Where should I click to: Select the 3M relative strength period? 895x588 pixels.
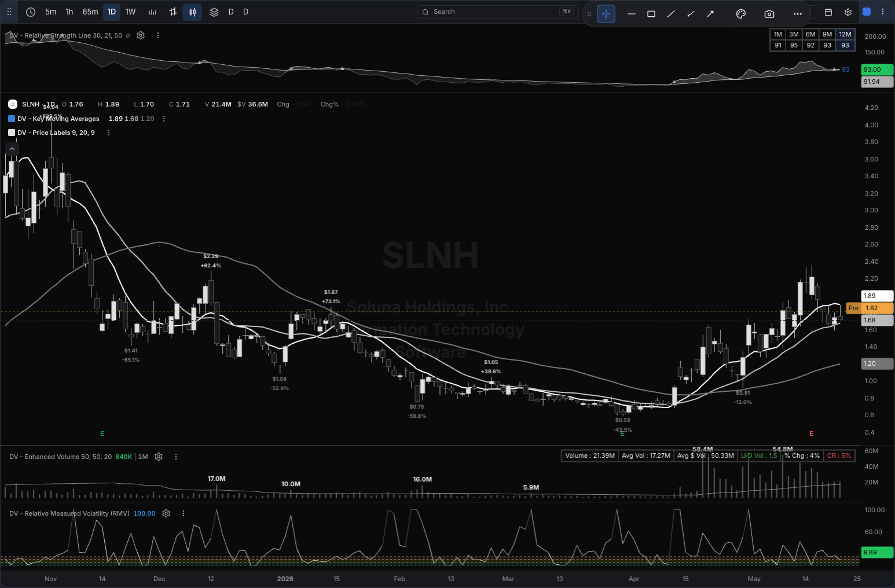point(794,34)
